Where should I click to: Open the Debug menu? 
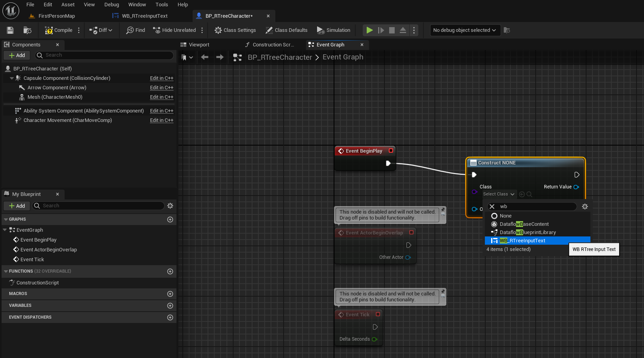(x=111, y=5)
